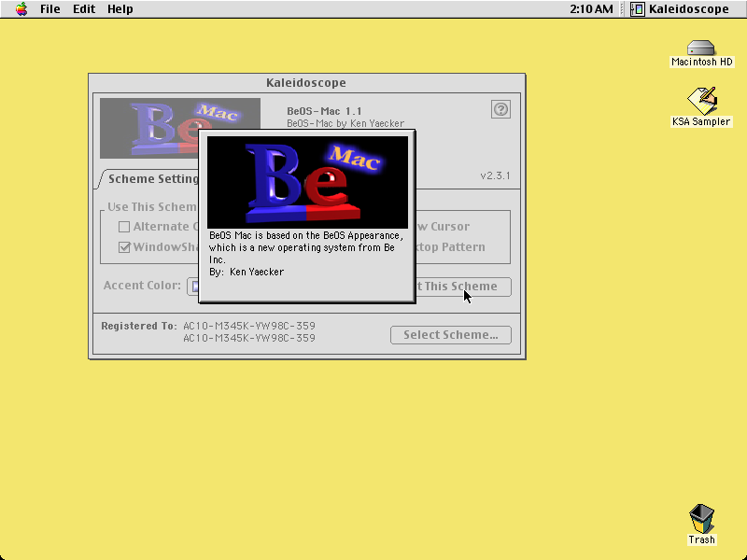Image resolution: width=747 pixels, height=560 pixels.
Task: Click the large Be Mac logo image
Action: click(307, 182)
